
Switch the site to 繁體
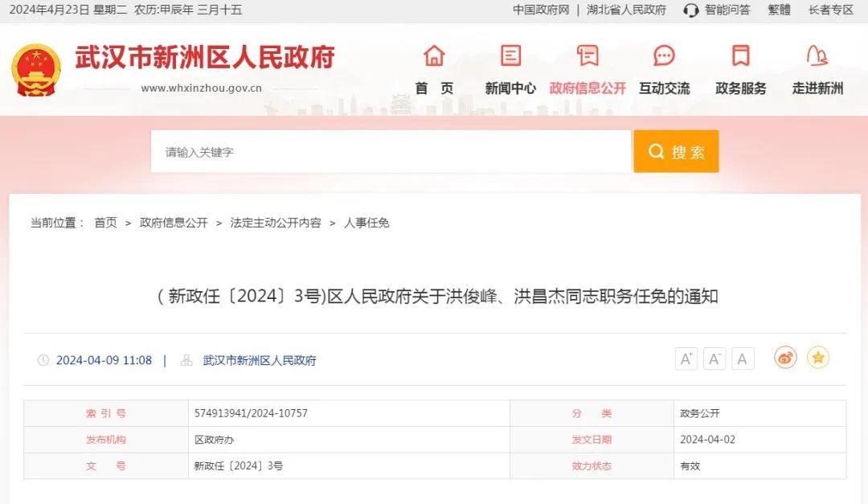tap(779, 10)
